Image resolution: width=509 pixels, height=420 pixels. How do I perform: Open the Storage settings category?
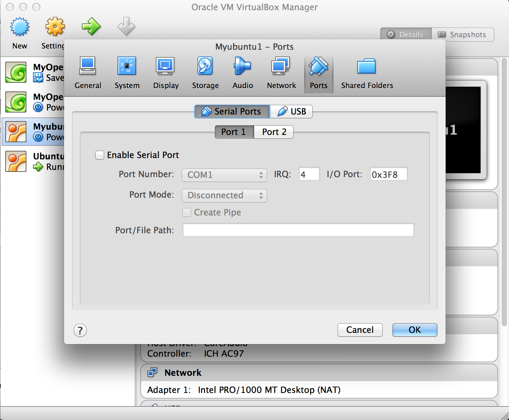(205, 73)
